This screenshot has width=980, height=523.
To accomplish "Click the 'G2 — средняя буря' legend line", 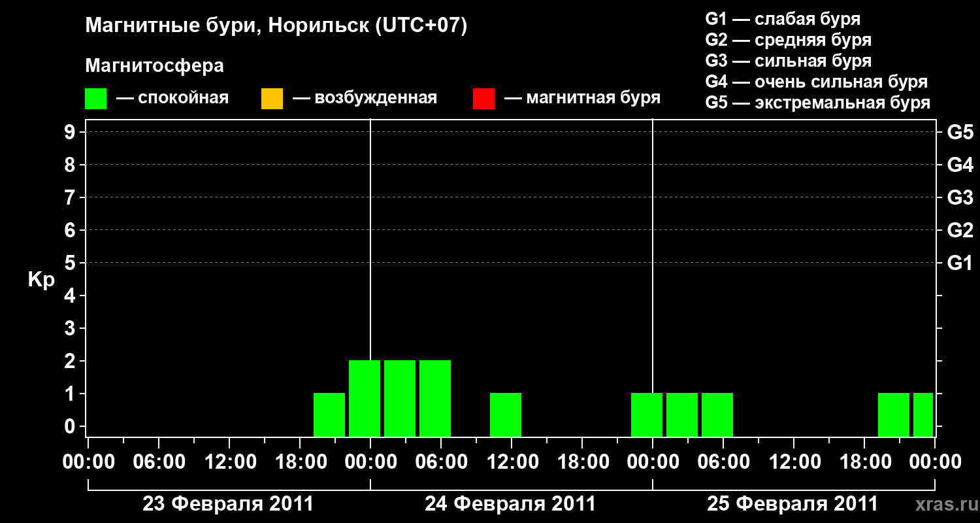I will pos(789,40).
